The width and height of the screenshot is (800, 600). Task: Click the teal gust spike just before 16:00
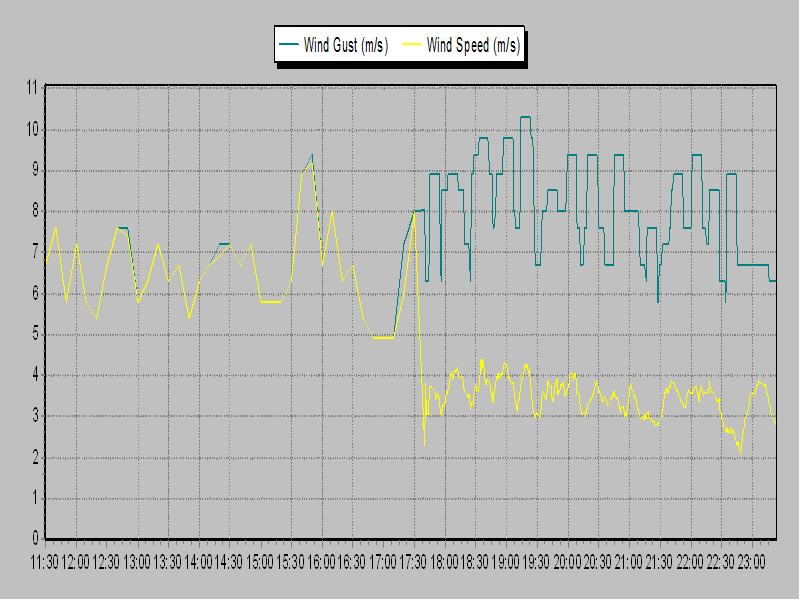[310, 155]
